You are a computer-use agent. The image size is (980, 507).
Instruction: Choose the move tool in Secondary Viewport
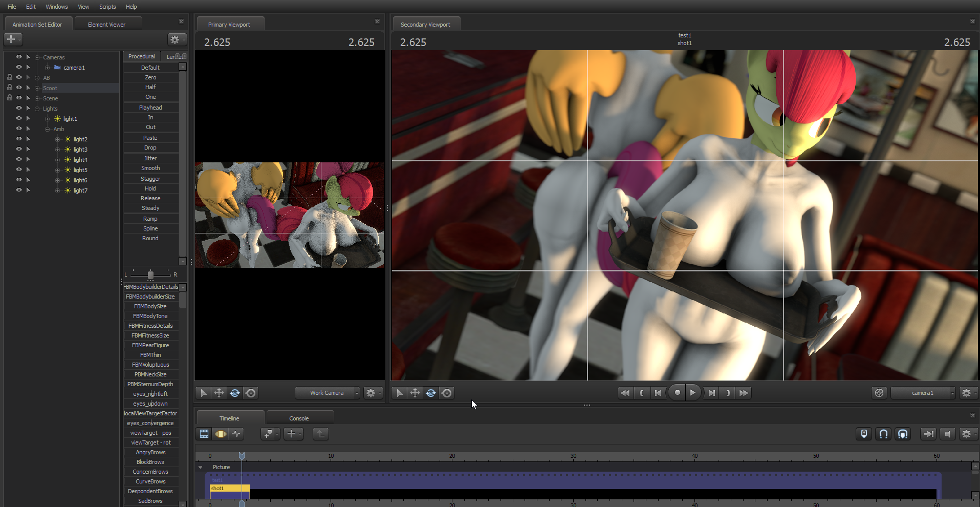coord(415,393)
